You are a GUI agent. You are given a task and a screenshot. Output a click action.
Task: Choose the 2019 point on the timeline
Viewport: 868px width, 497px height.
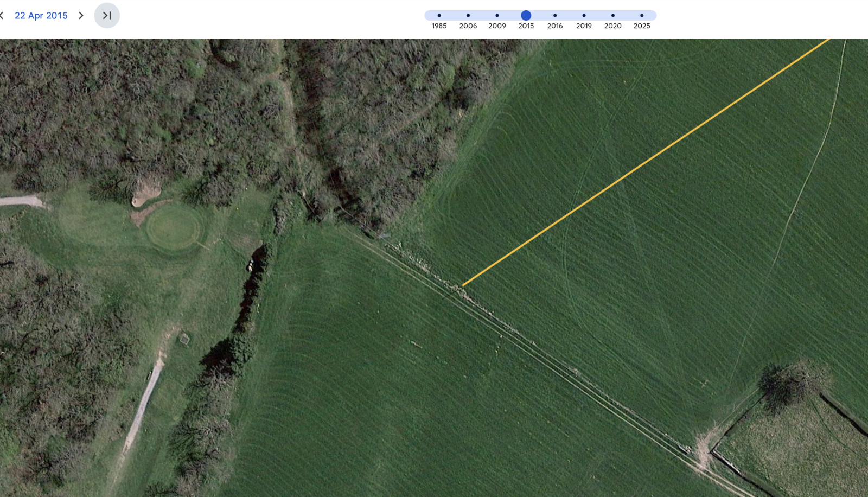click(x=584, y=16)
